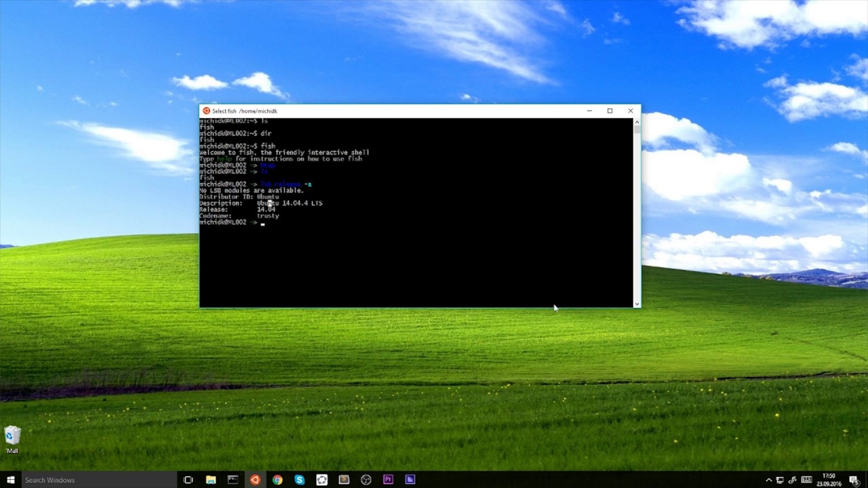Launch Adobe Premiere Pro from taskbar
The width and height of the screenshot is (868, 488).
388,480
